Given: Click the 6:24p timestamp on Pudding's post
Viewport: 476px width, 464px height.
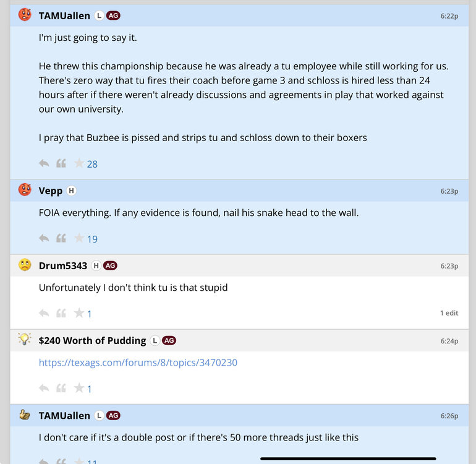Looking at the screenshot, I should [449, 341].
